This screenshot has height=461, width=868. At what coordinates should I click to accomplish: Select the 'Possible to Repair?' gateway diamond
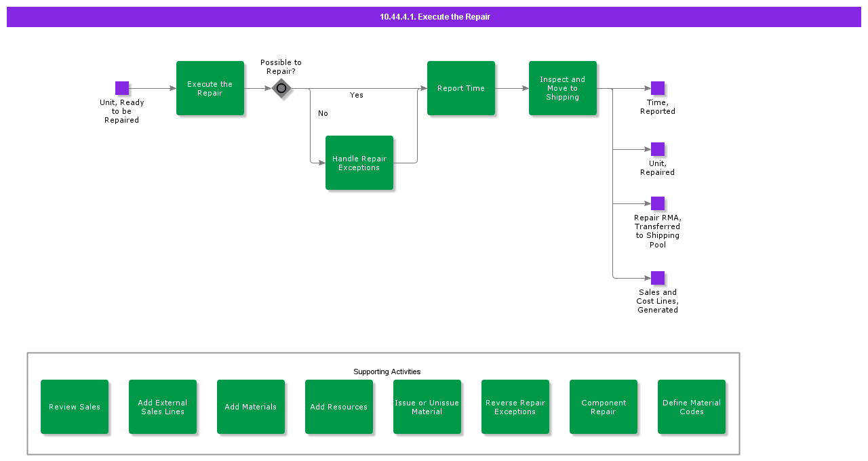(281, 88)
